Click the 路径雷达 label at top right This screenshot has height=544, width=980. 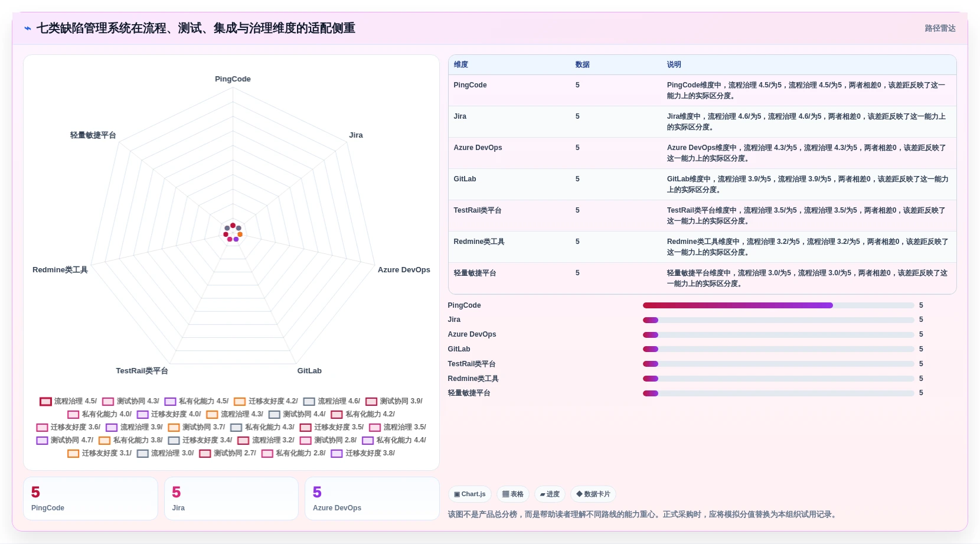click(x=940, y=28)
